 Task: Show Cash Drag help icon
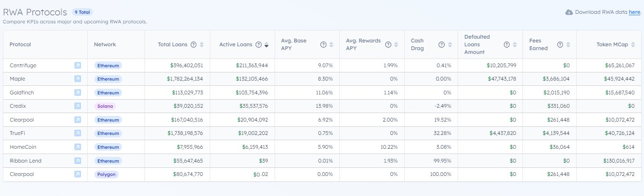(x=441, y=44)
